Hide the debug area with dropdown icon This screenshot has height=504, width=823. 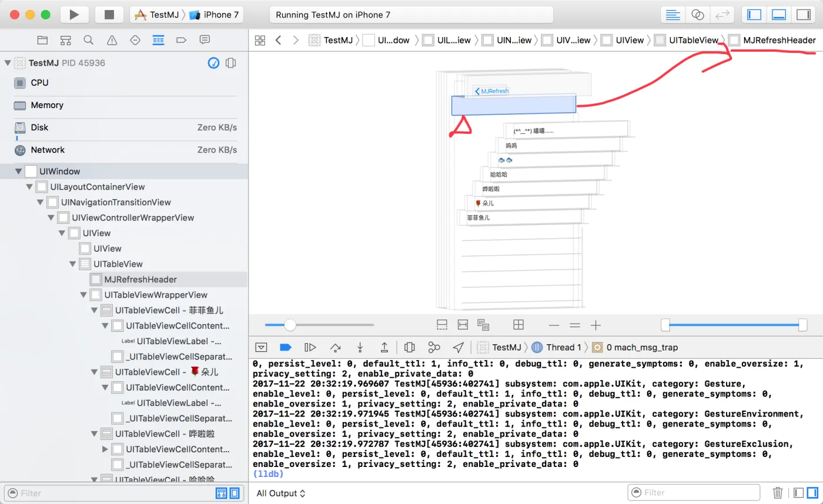point(262,347)
